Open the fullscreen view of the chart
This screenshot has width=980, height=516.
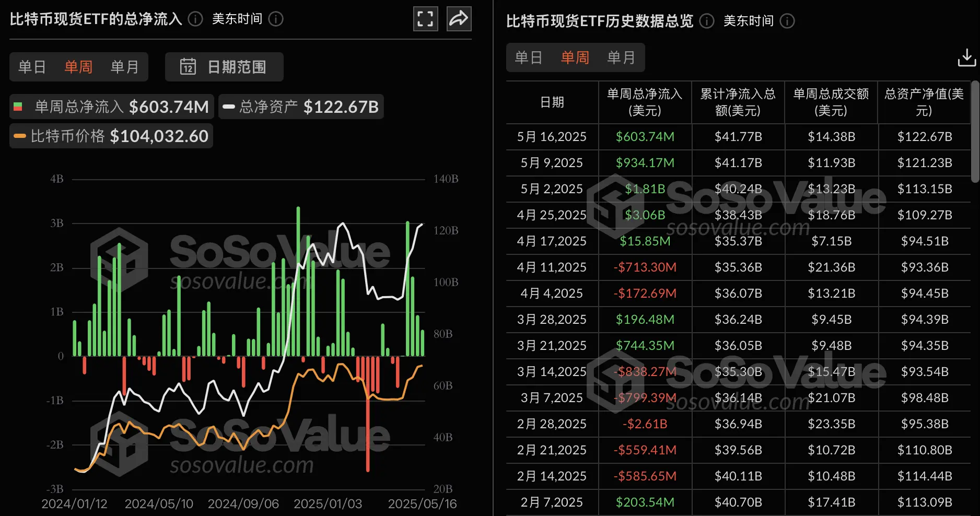[x=425, y=18]
